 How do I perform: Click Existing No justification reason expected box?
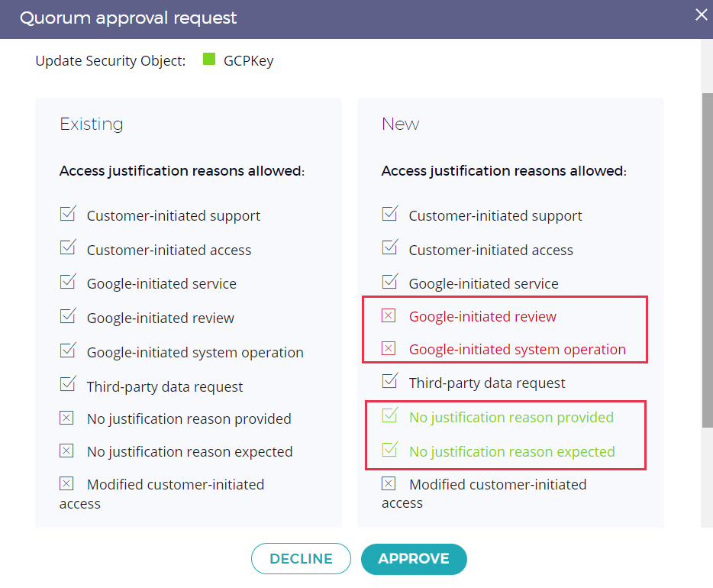click(67, 451)
